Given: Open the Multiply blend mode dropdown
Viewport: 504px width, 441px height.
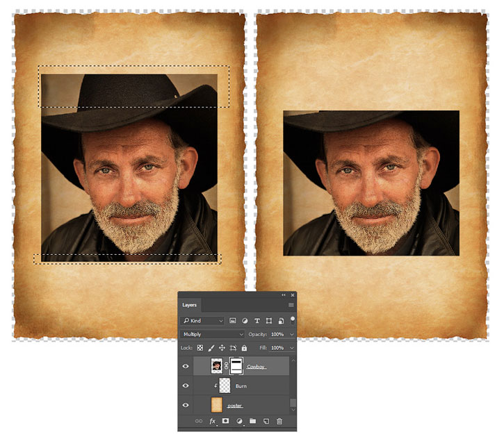Looking at the screenshot, I should pyautogui.click(x=213, y=334).
